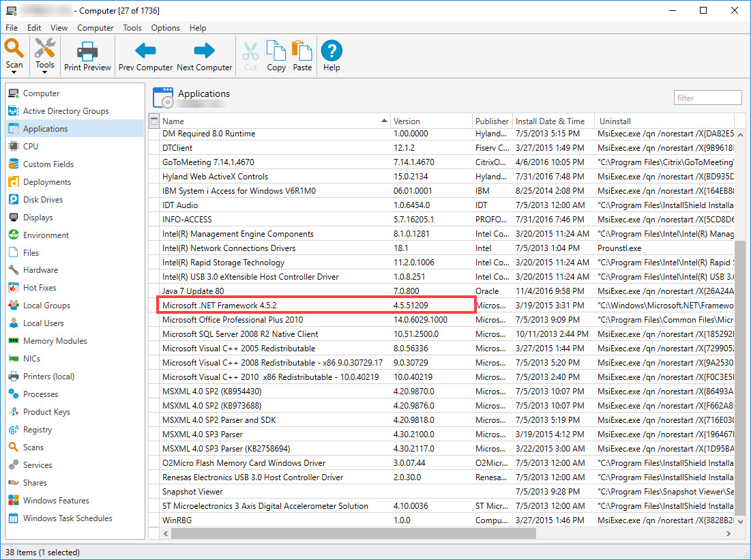This screenshot has width=751, height=560.
Task: Click the filter text box
Action: (707, 98)
